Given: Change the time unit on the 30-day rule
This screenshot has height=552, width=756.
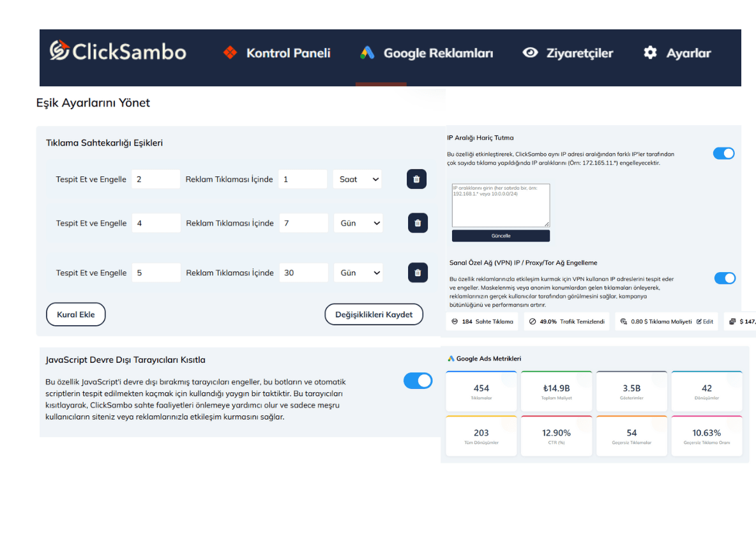Looking at the screenshot, I should click(x=358, y=272).
